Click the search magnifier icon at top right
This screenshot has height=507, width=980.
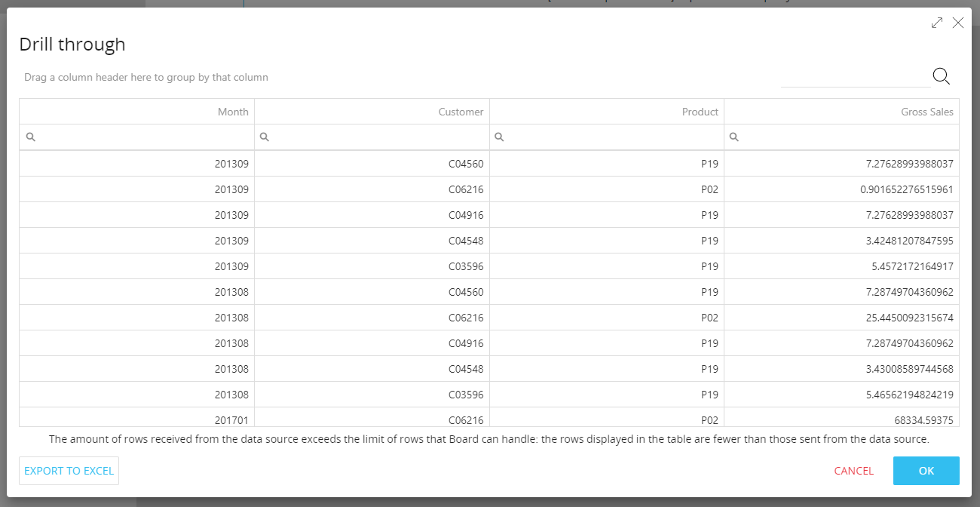click(941, 76)
